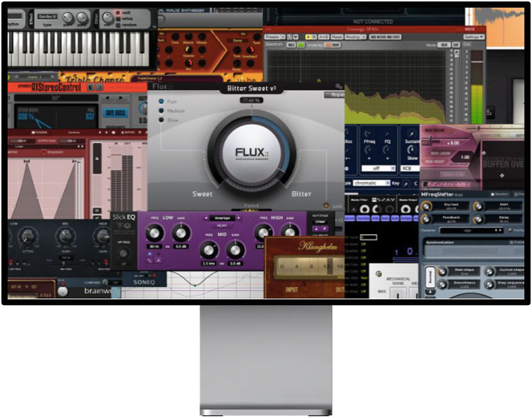This screenshot has width=532, height=418.
Task: Click the EQ SAT button in SlickEQ
Action: [x=222, y=225]
